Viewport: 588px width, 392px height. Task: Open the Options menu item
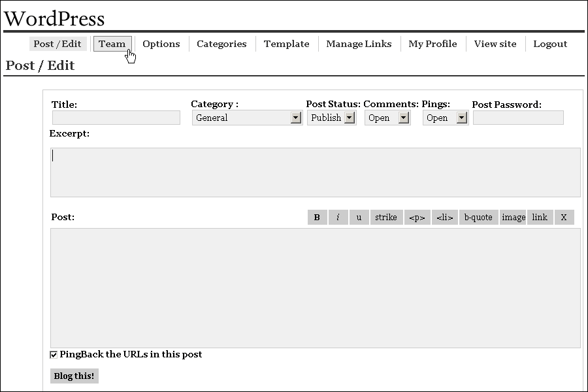161,44
